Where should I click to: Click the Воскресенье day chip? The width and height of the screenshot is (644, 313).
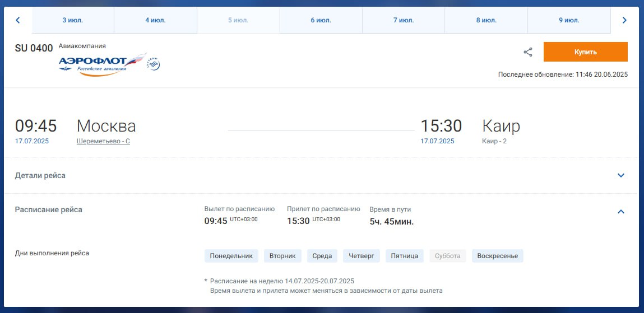tap(497, 256)
